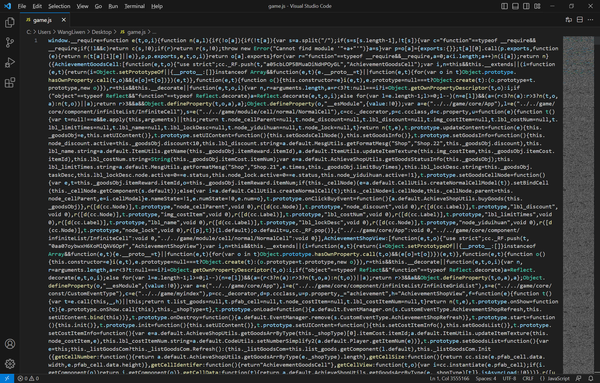
Task: Toggle the primary side bar layout button
Action: tap(504, 6)
